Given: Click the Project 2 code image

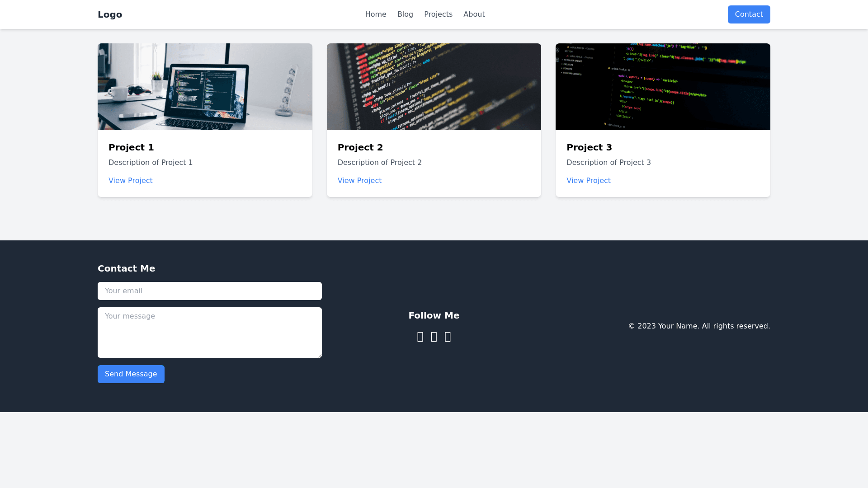Looking at the screenshot, I should [434, 87].
